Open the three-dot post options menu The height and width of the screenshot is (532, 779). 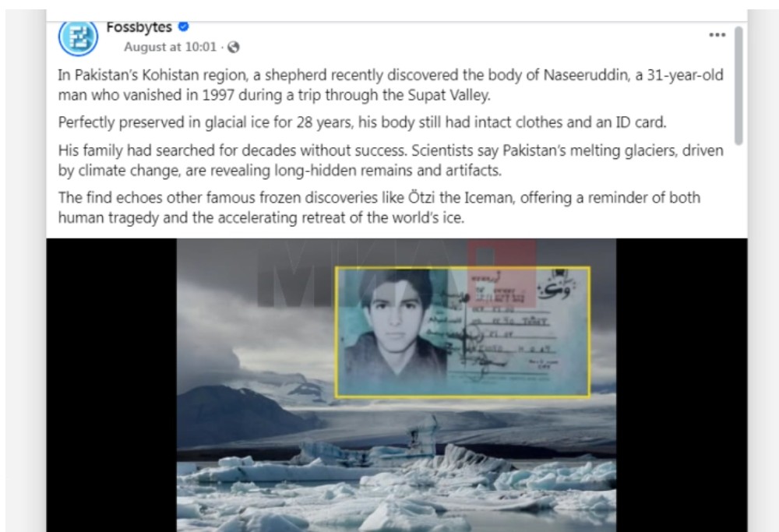717,35
